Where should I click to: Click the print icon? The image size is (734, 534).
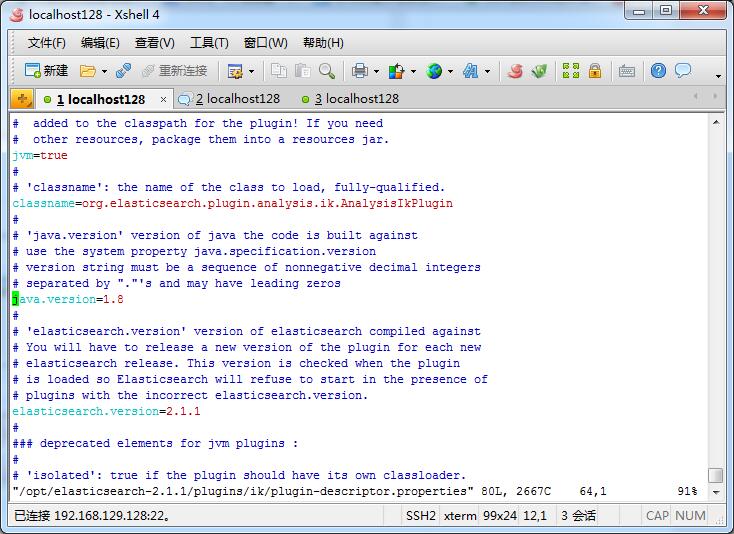pos(360,71)
